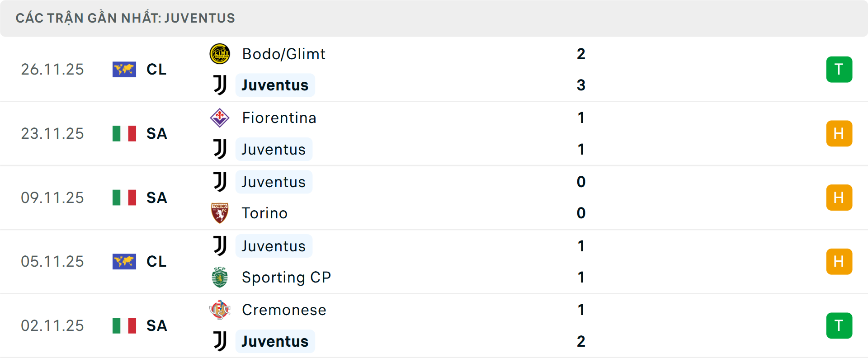The width and height of the screenshot is (868, 358).
Task: Click the Juventus badge in the Torino match row
Action: click(220, 182)
